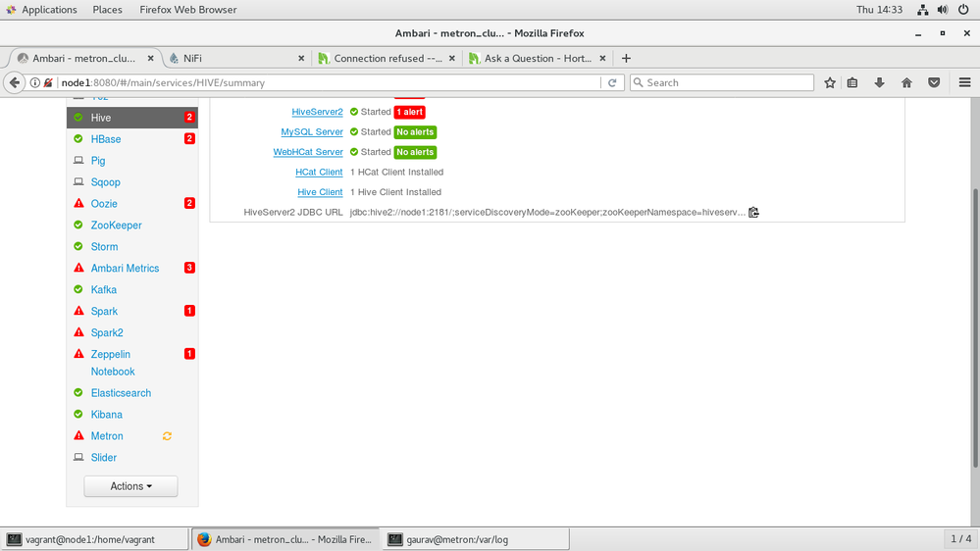Open the network status tray icon
Viewport: 980px width, 551px height.
point(922,10)
